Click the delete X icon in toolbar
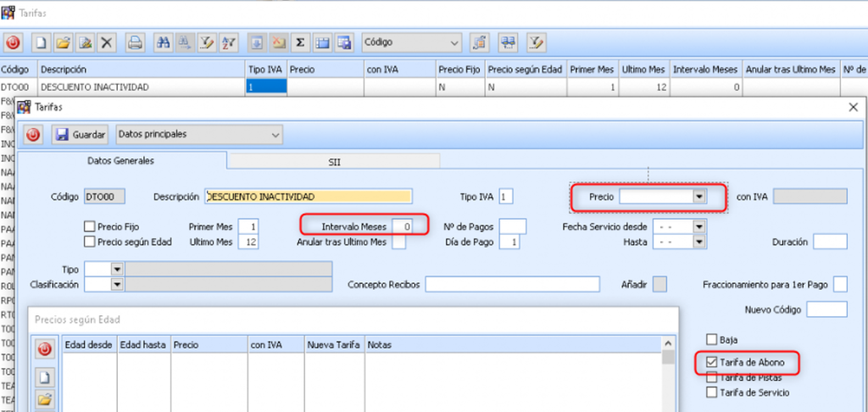The image size is (868, 412). 107,42
